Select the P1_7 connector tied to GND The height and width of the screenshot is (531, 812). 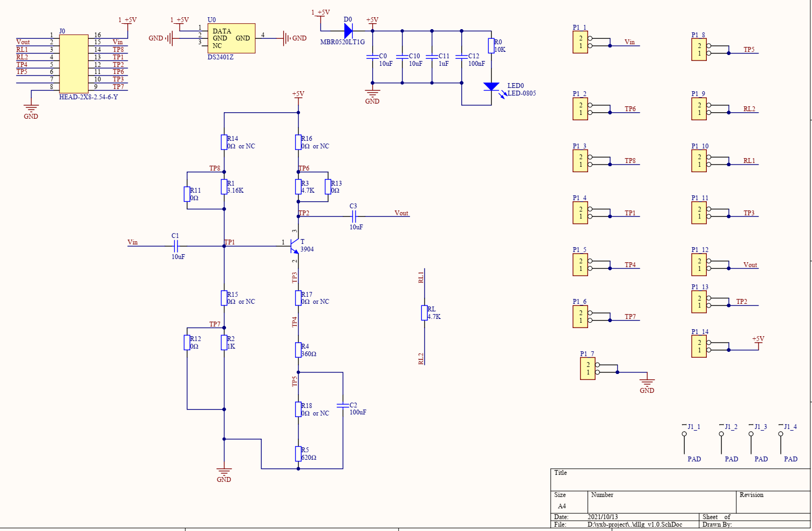[x=588, y=369]
